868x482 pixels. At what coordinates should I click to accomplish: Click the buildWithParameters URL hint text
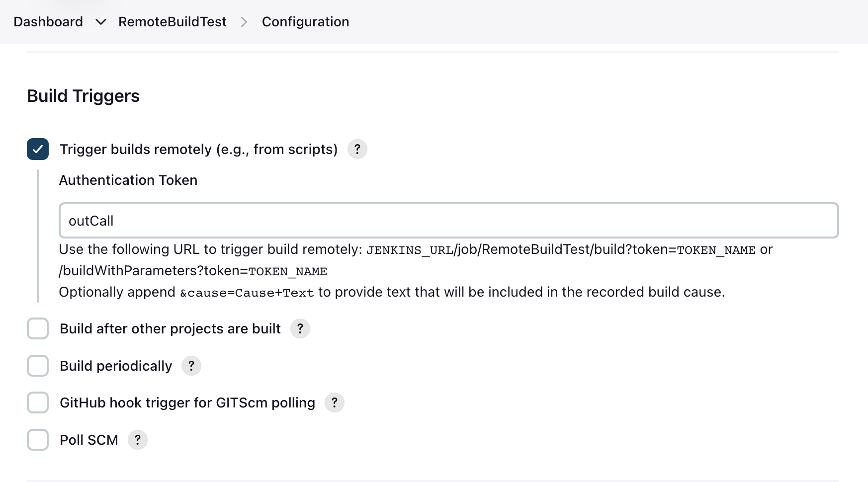193,271
